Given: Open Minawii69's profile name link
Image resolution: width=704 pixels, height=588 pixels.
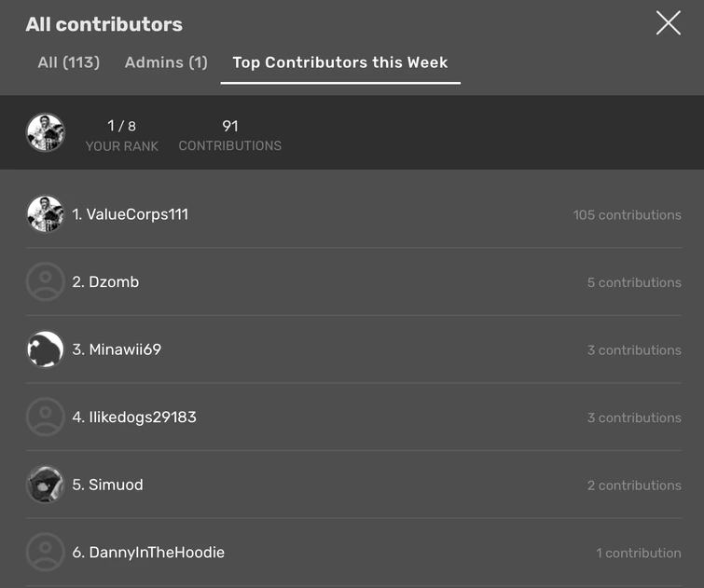Looking at the screenshot, I should [x=124, y=350].
